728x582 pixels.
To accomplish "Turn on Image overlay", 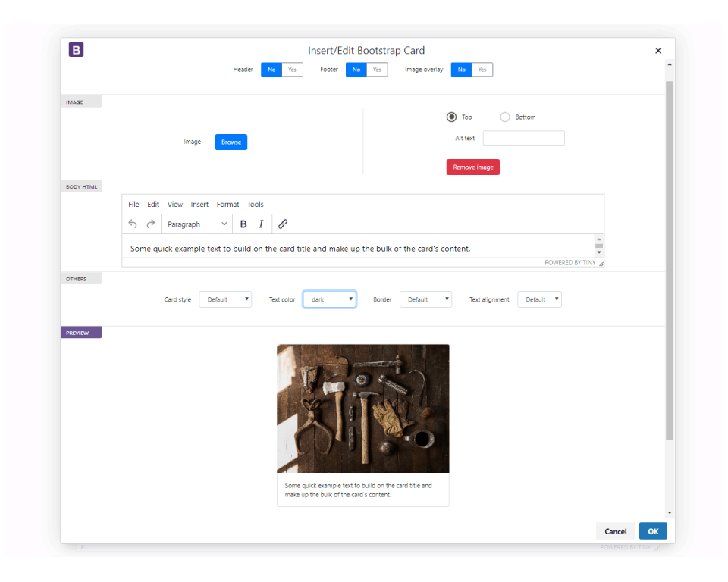I will point(482,69).
